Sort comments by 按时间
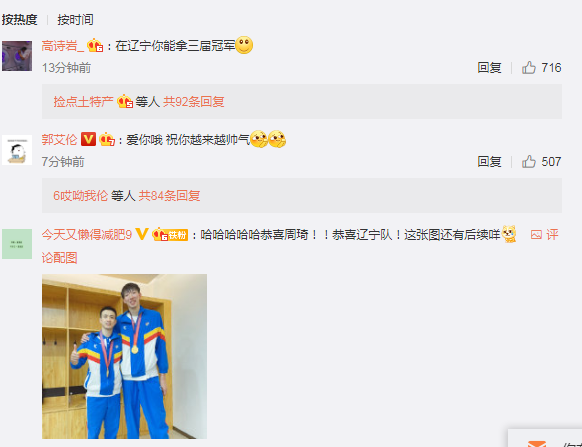The height and width of the screenshot is (447, 582). pos(75,19)
